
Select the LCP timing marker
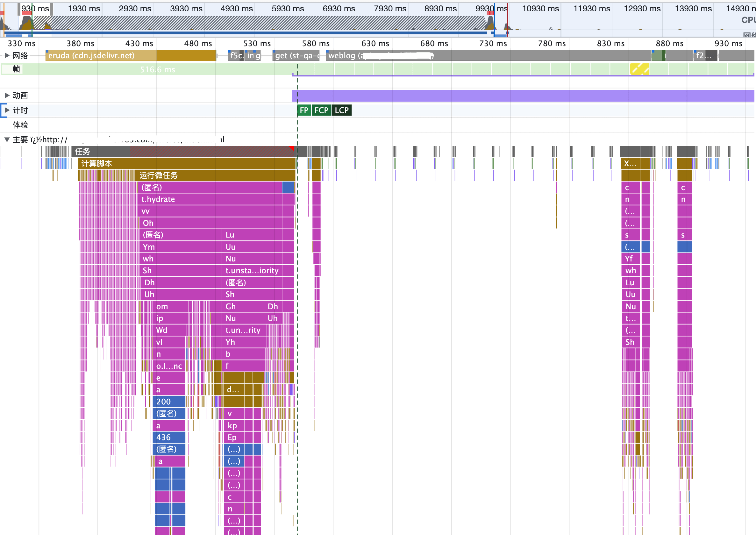[x=342, y=111]
